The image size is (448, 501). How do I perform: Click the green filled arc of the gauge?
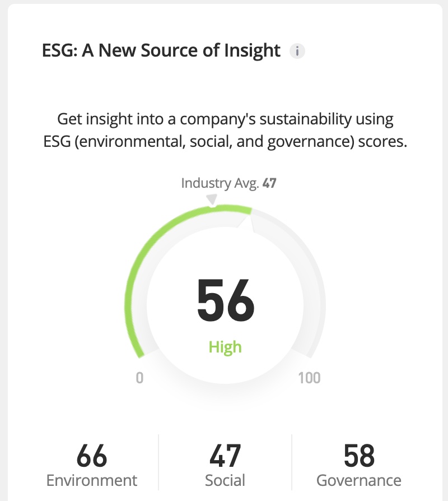[147, 247]
